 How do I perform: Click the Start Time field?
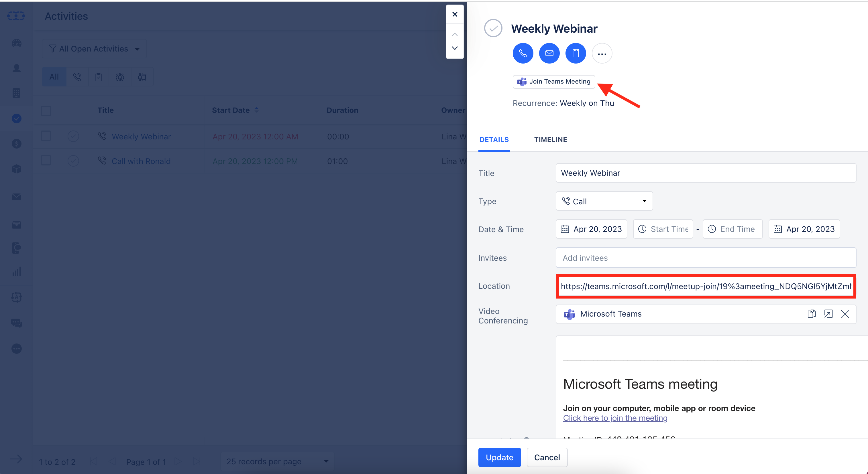pyautogui.click(x=663, y=229)
